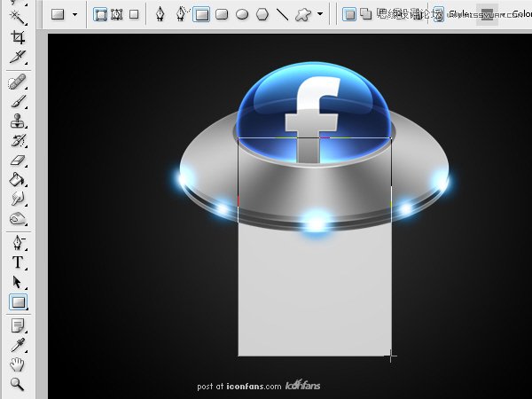
Task: Open geometry options arrow beside Custom Shape
Action: (x=320, y=14)
